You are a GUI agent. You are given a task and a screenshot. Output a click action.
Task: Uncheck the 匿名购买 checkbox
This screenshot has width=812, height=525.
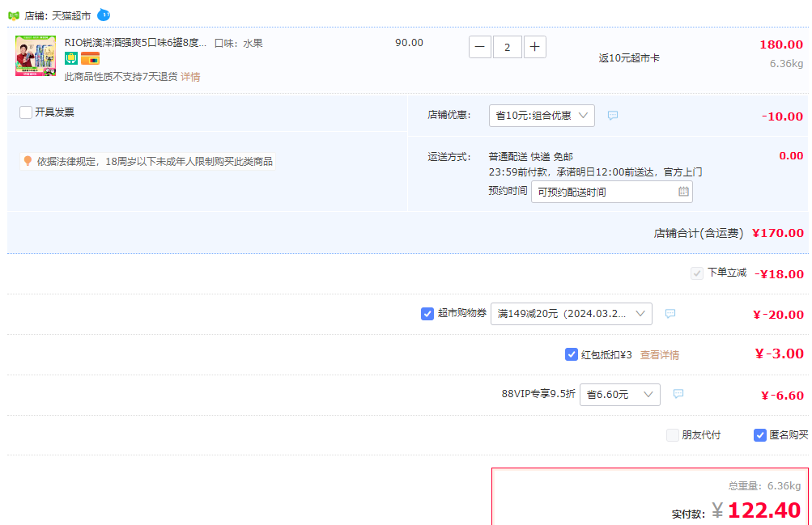[759, 435]
